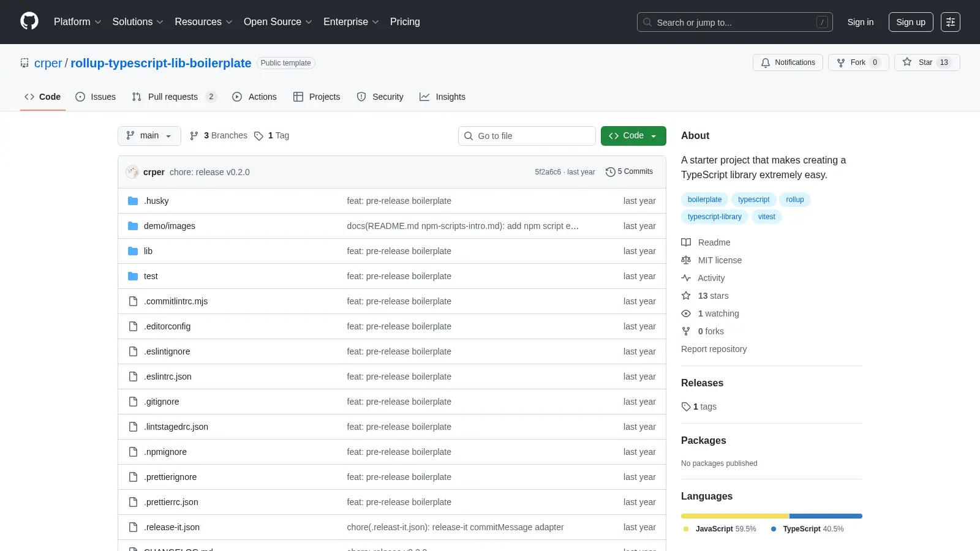Click the Fork icon button

coord(841,62)
